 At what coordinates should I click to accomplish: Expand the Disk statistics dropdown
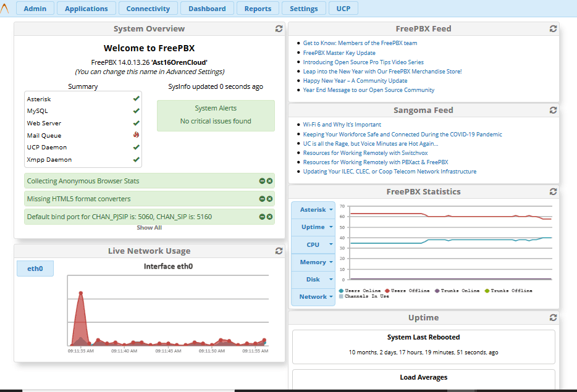coord(313,280)
